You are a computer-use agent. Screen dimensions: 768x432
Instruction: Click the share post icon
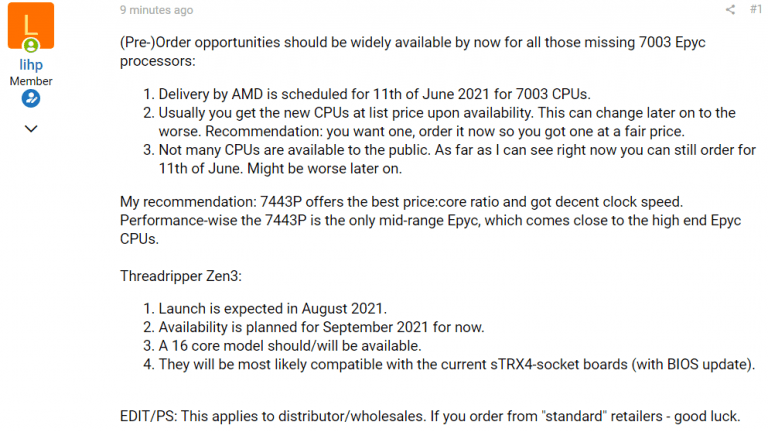[x=730, y=10]
